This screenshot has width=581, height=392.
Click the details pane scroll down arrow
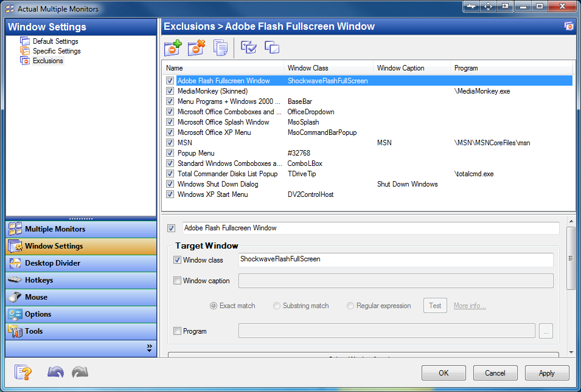tap(571, 352)
